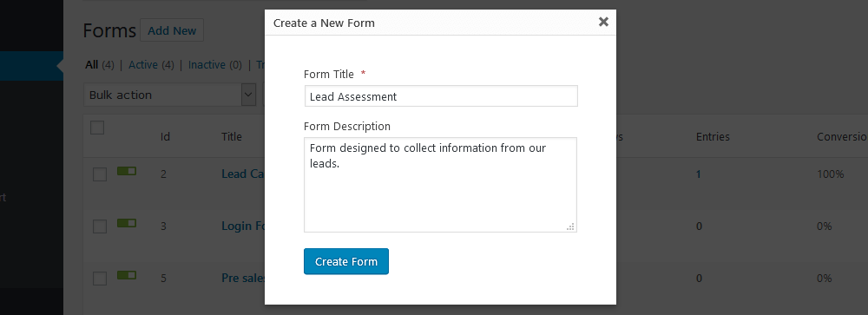
Task: Select the checkbox for form Id 2
Action: click(x=100, y=175)
